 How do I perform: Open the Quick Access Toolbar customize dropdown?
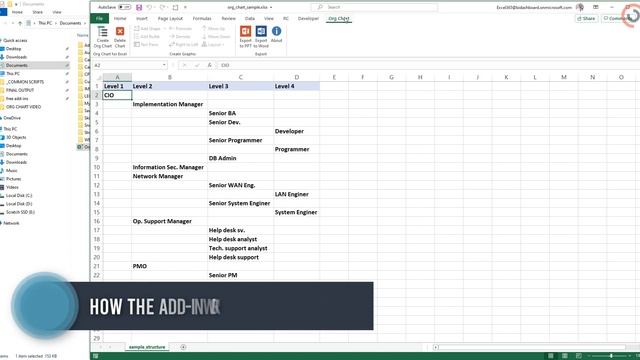coord(185,7)
